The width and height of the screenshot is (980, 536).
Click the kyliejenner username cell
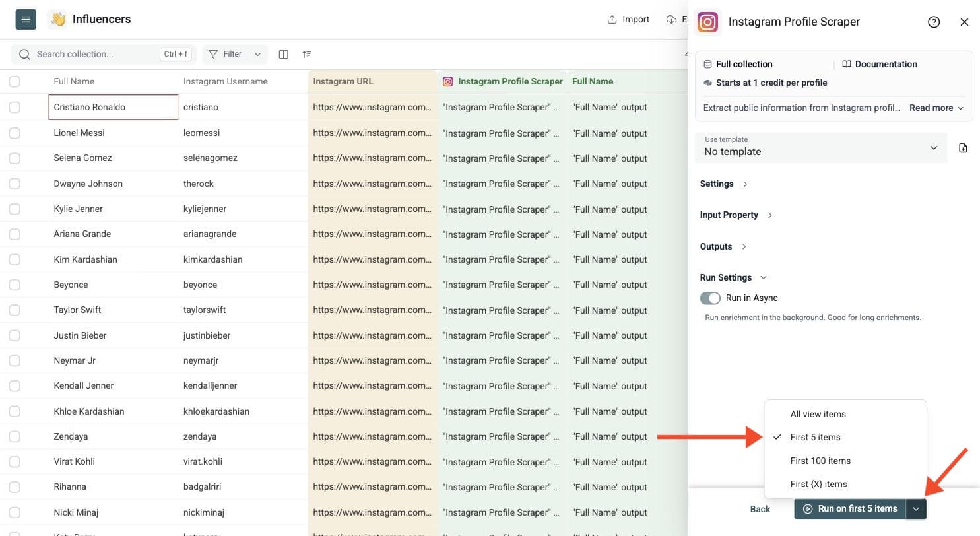243,209
